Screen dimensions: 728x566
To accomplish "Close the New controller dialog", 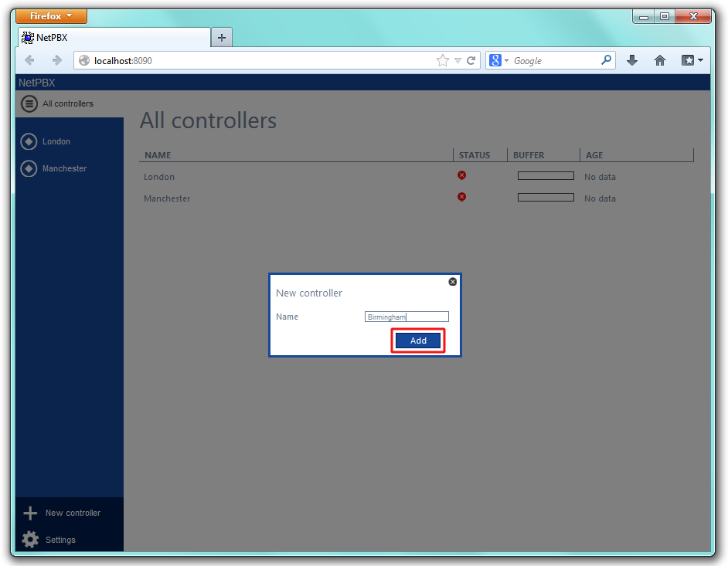I will coord(453,282).
